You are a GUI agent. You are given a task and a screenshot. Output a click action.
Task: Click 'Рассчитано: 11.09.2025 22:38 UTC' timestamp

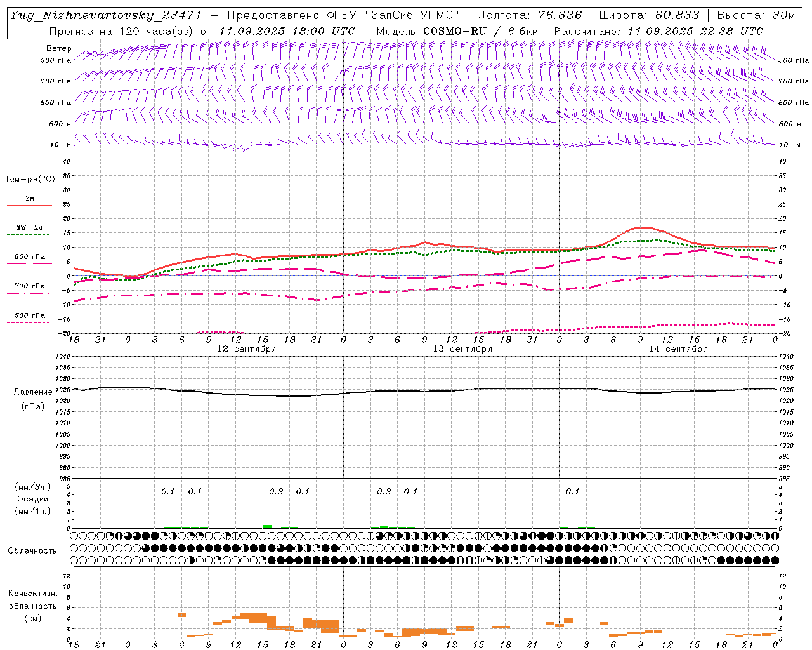point(658,31)
